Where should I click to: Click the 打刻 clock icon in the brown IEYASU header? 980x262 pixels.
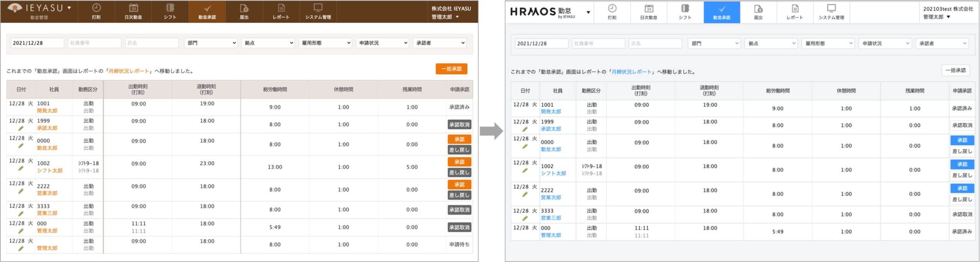point(96,8)
